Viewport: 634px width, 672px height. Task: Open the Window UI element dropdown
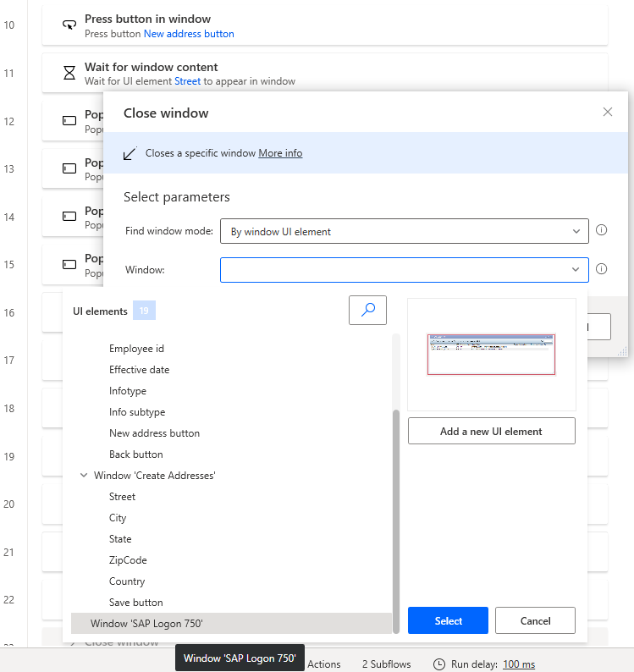point(405,270)
